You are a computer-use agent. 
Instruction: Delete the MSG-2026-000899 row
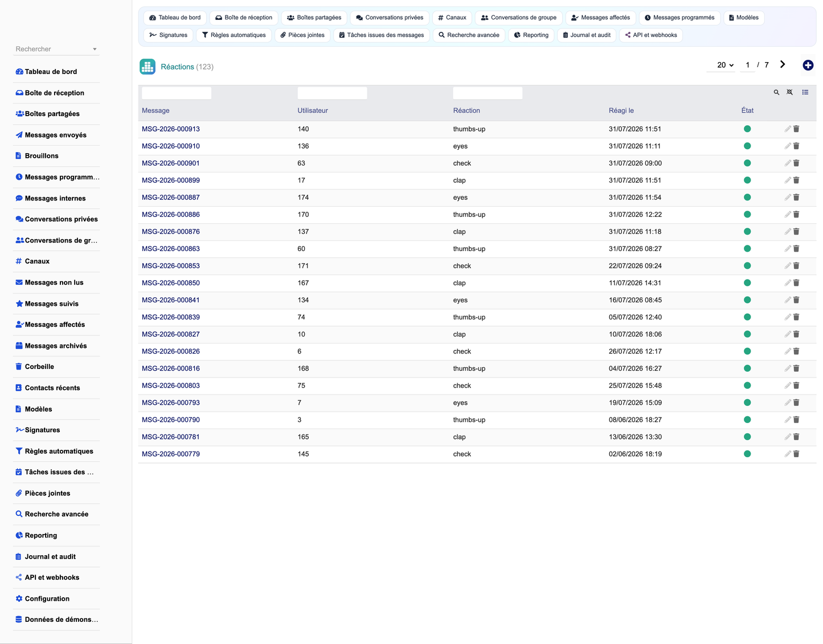[x=796, y=181]
